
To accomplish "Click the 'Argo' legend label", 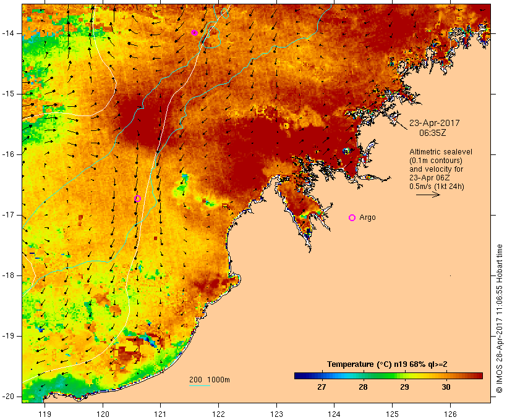I will point(368,217).
